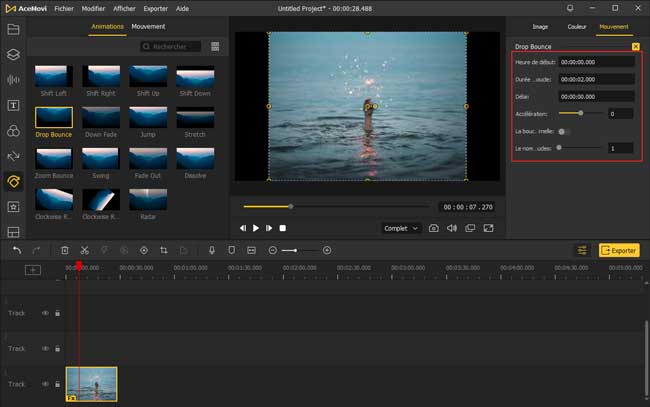
Task: Select the Animations sidebar icon
Action: coord(13,182)
